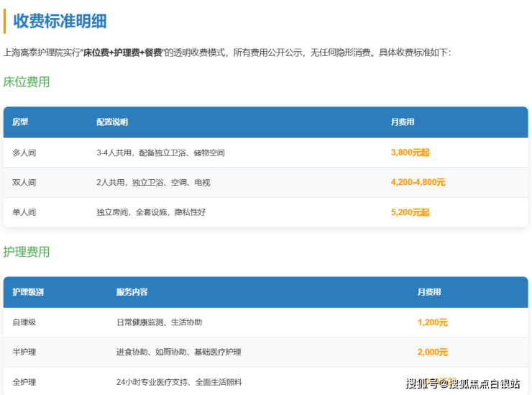Click the 3,800元起 price

pos(410,153)
